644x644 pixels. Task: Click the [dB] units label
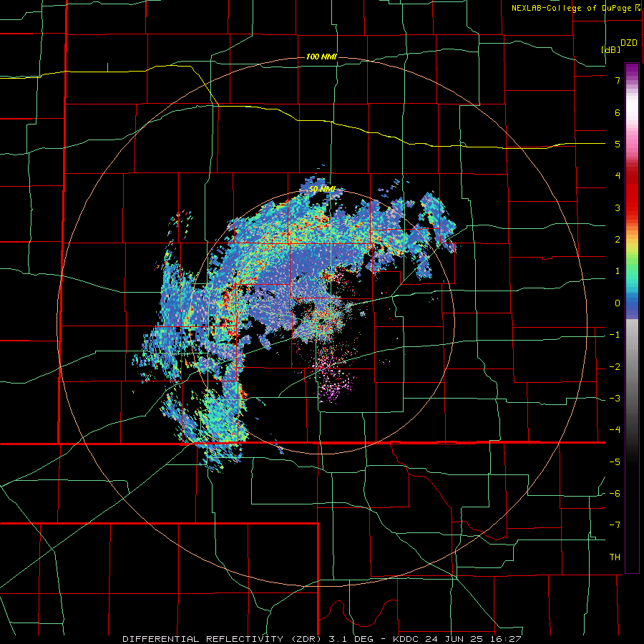coord(611,49)
